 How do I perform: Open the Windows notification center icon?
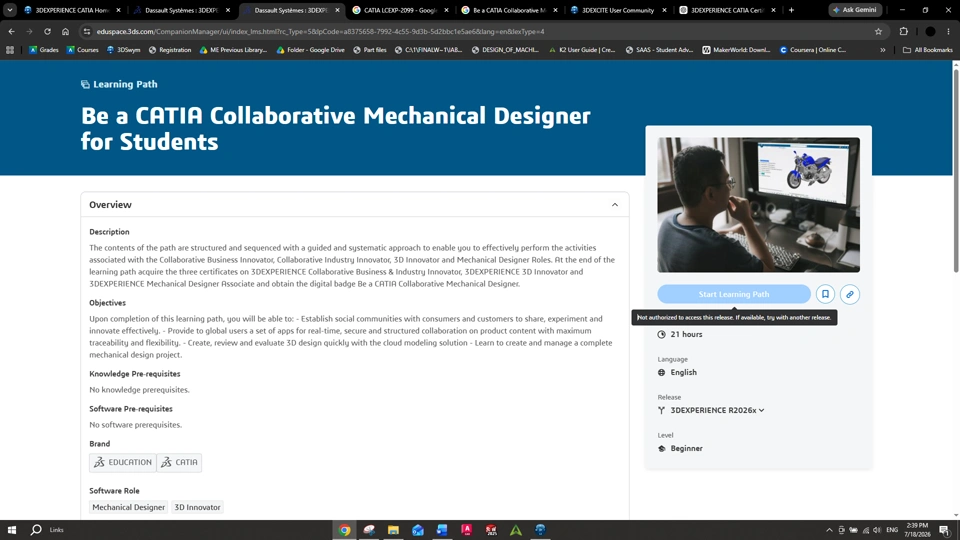945,530
